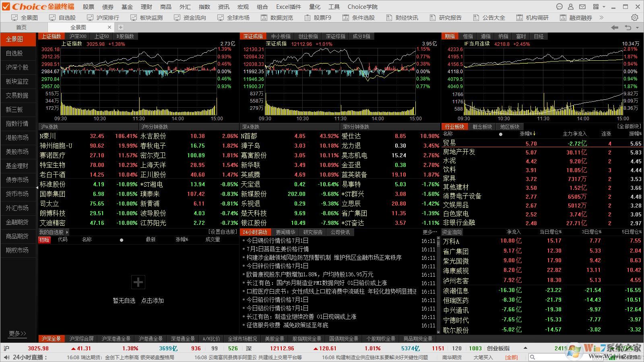Image resolution: width=644 pixels, height=362 pixels.
Task: Add a new tab with plus button
Action: [120, 27]
